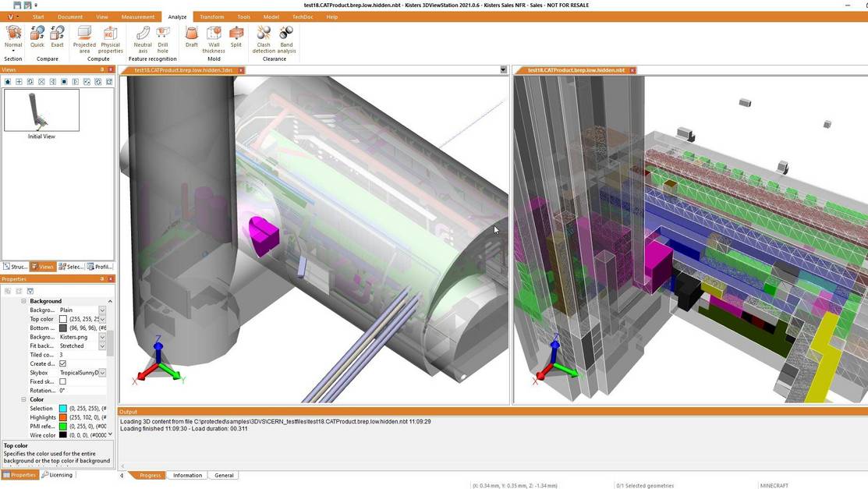This screenshot has height=489, width=868.
Task: Launch Neutral axis feature recognition
Action: [x=143, y=39]
